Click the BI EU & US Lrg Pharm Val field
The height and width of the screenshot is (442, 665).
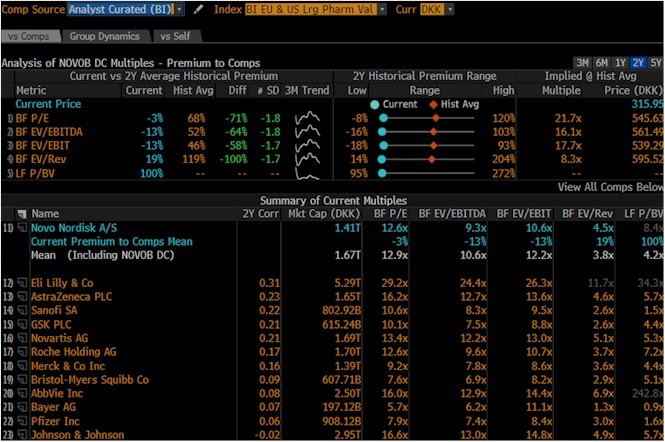(311, 9)
